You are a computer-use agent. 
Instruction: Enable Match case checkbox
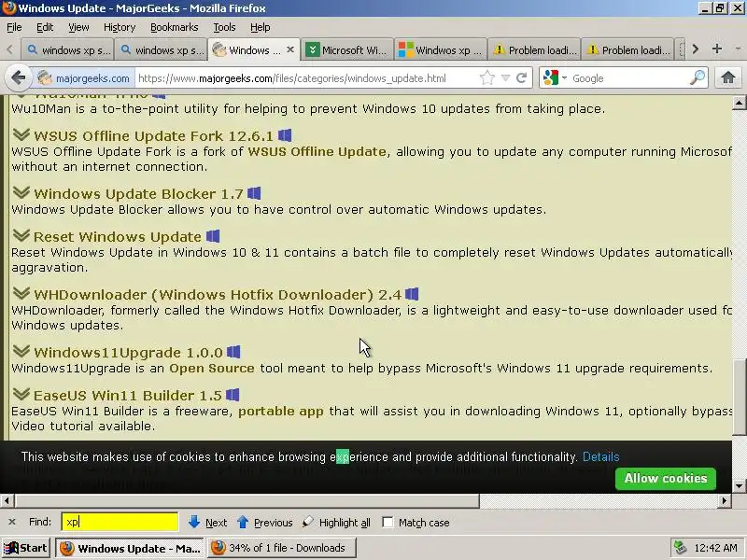388,523
